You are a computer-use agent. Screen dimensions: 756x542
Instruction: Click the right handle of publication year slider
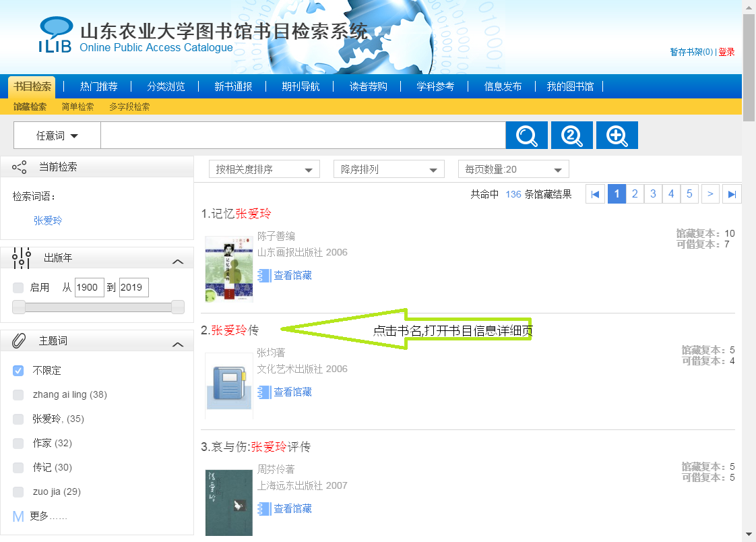tap(178, 307)
